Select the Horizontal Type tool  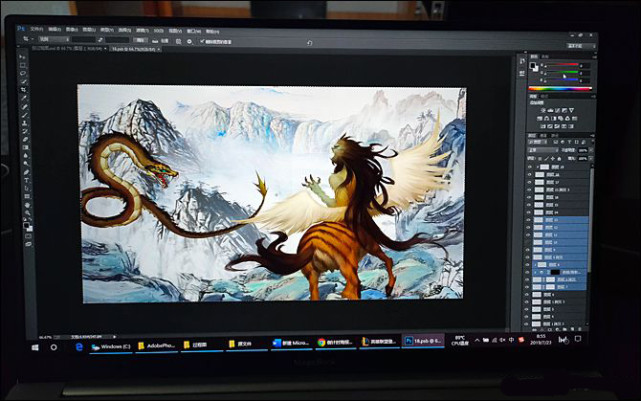point(27,180)
